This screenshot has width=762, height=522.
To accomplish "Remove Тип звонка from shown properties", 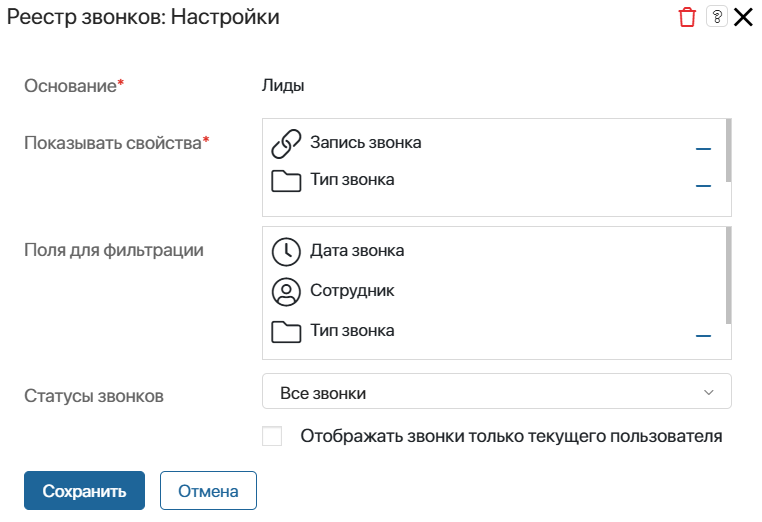I will (x=703, y=186).
